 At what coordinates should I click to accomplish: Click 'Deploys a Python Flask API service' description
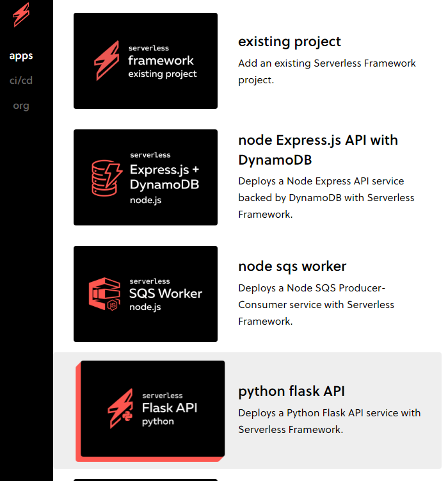330,421
